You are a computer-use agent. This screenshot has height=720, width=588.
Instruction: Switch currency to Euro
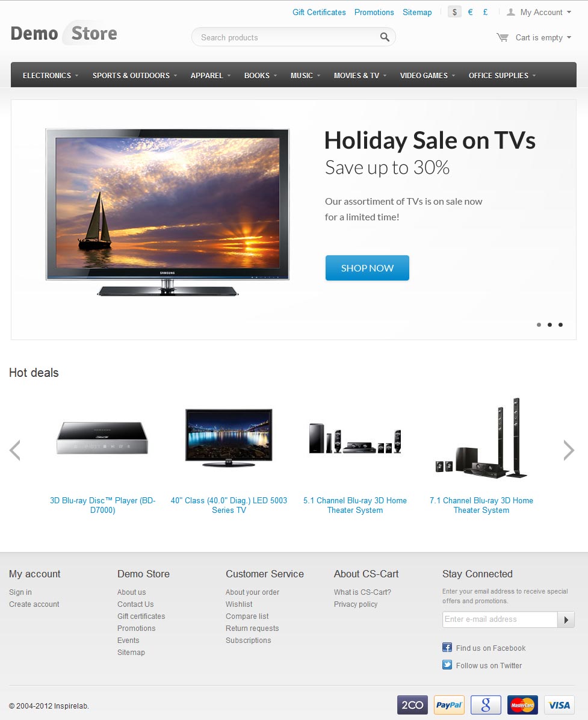click(470, 12)
